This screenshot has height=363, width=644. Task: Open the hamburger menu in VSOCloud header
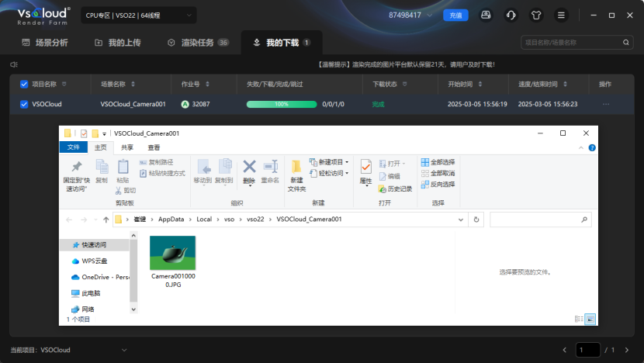(x=561, y=15)
